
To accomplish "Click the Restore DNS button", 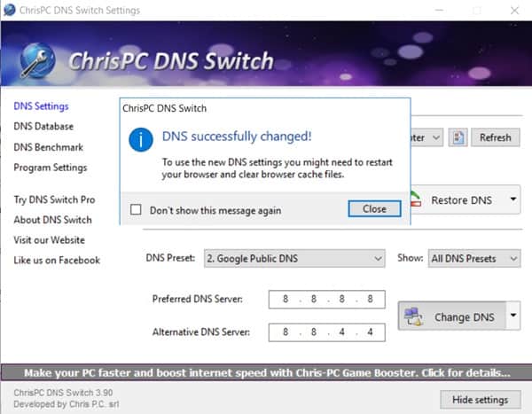I will coord(458,199).
